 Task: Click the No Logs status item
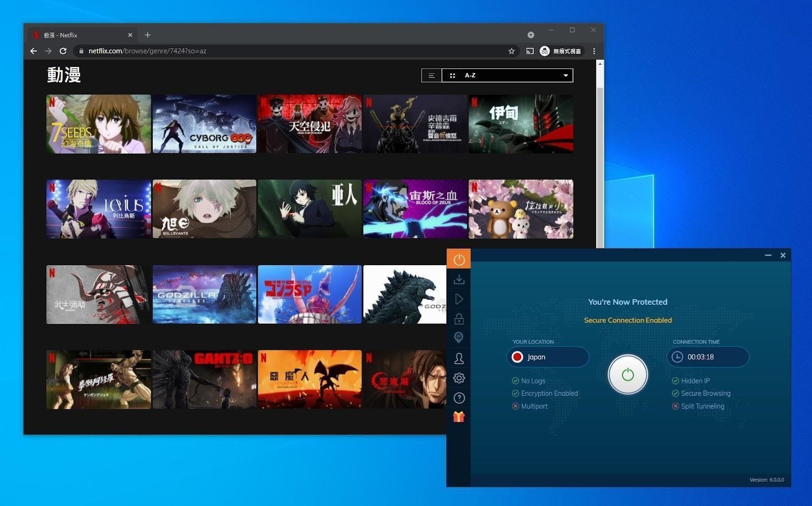point(529,381)
